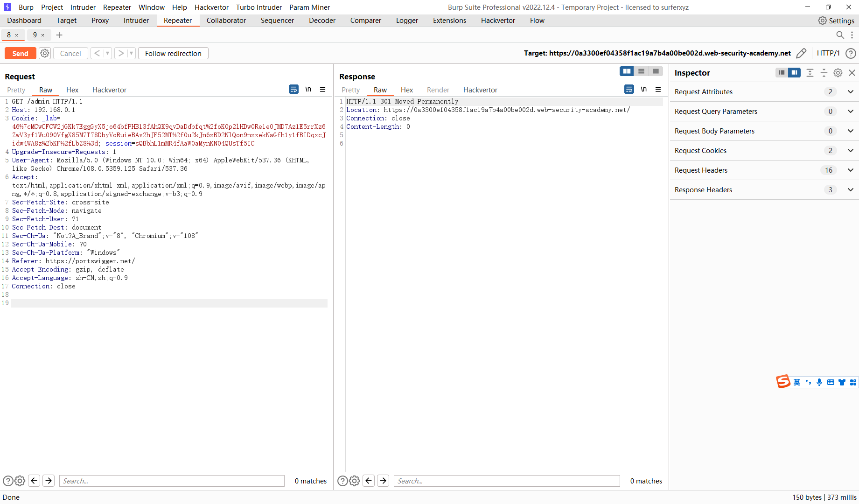
Task: Open response editor hamburger menu
Action: pyautogui.click(x=658, y=89)
